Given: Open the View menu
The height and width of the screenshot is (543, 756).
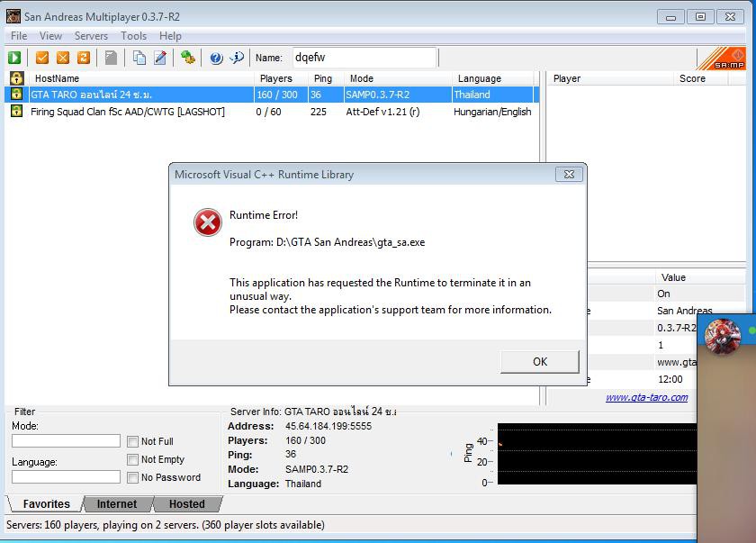Looking at the screenshot, I should [50, 36].
